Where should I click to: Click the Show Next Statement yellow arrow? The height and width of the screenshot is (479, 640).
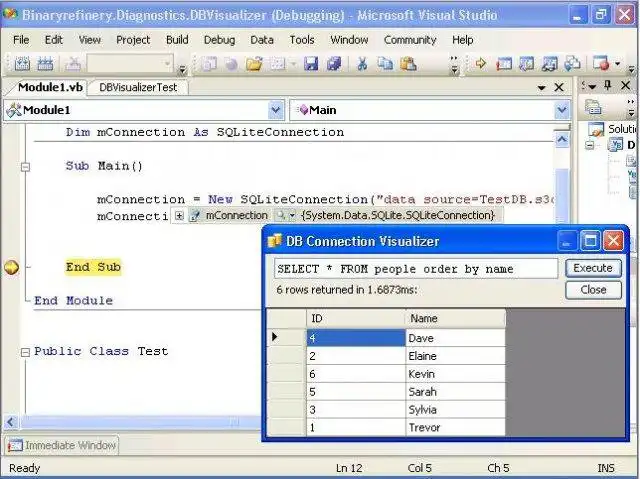click(481, 64)
